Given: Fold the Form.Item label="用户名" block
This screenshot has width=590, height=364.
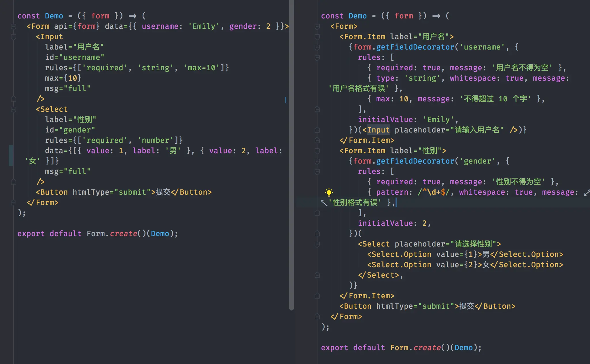Looking at the screenshot, I should coord(317,37).
